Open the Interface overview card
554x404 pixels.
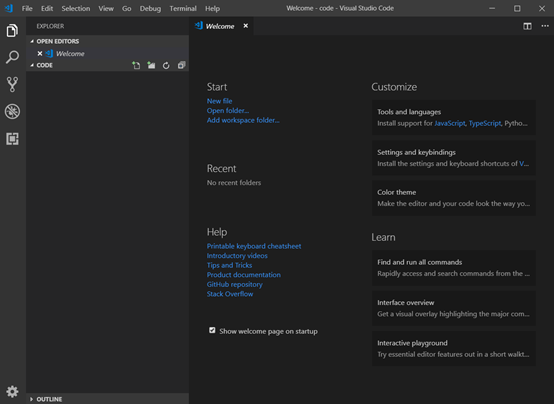[454, 308]
